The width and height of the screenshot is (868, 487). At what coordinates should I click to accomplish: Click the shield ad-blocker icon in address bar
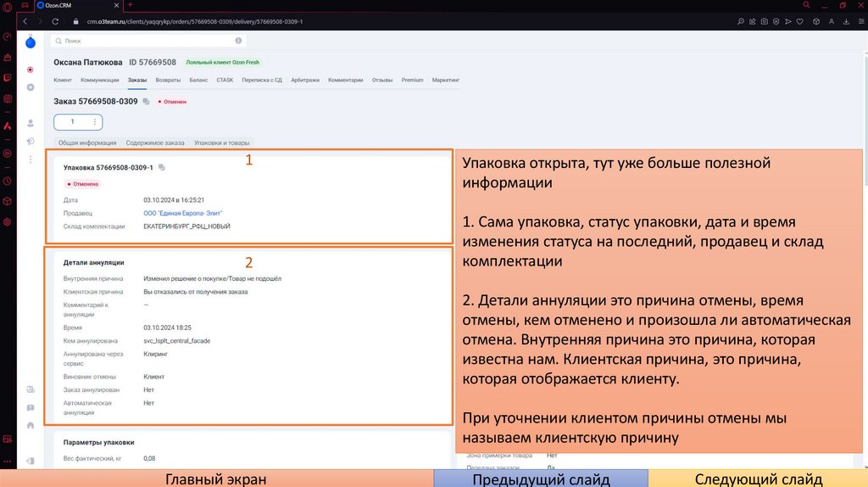tap(776, 21)
